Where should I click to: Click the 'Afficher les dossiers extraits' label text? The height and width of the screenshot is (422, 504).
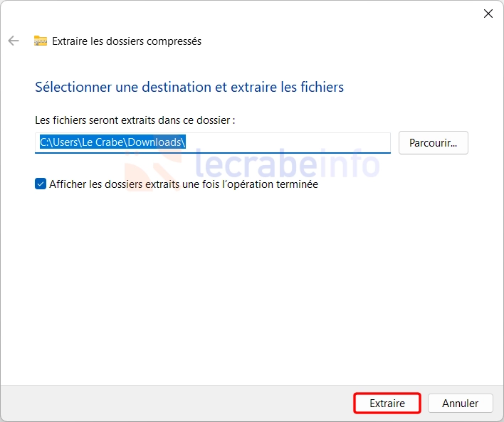[x=184, y=184]
